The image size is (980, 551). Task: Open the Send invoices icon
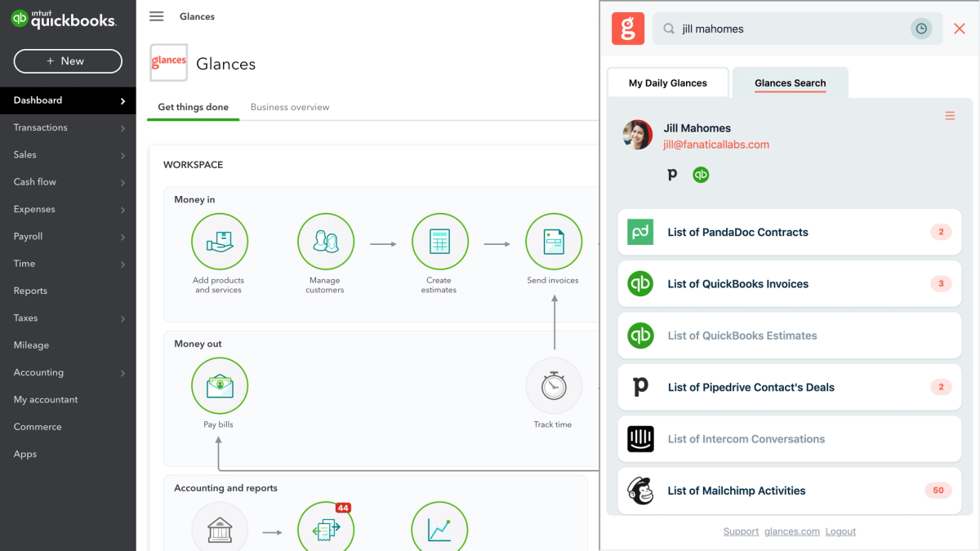coord(554,242)
